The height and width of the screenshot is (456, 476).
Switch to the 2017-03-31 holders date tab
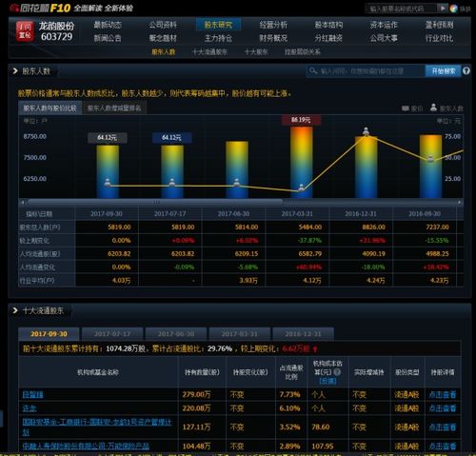240,334
